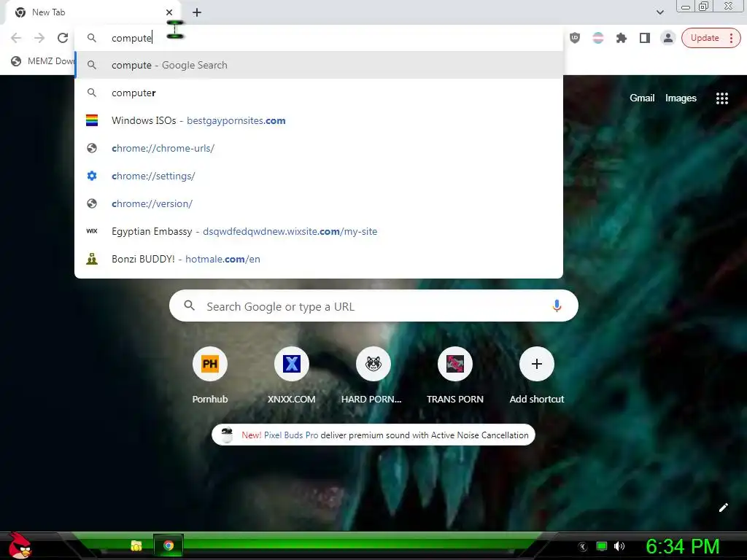Choose the 'Windows ISOs' suggestion
The image size is (747, 560).
319,120
